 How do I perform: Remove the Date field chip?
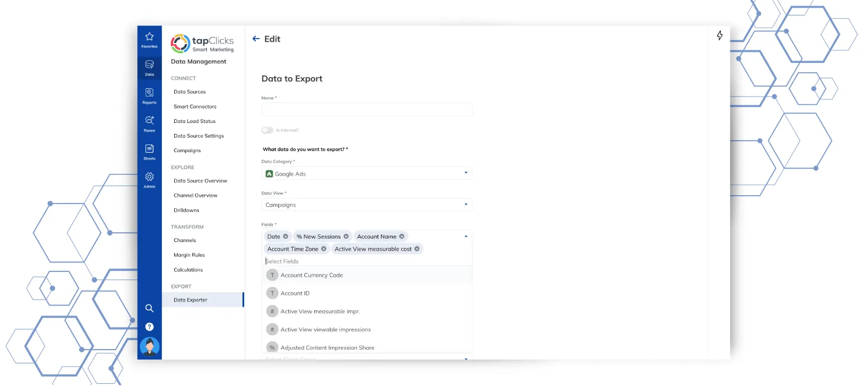tap(285, 237)
